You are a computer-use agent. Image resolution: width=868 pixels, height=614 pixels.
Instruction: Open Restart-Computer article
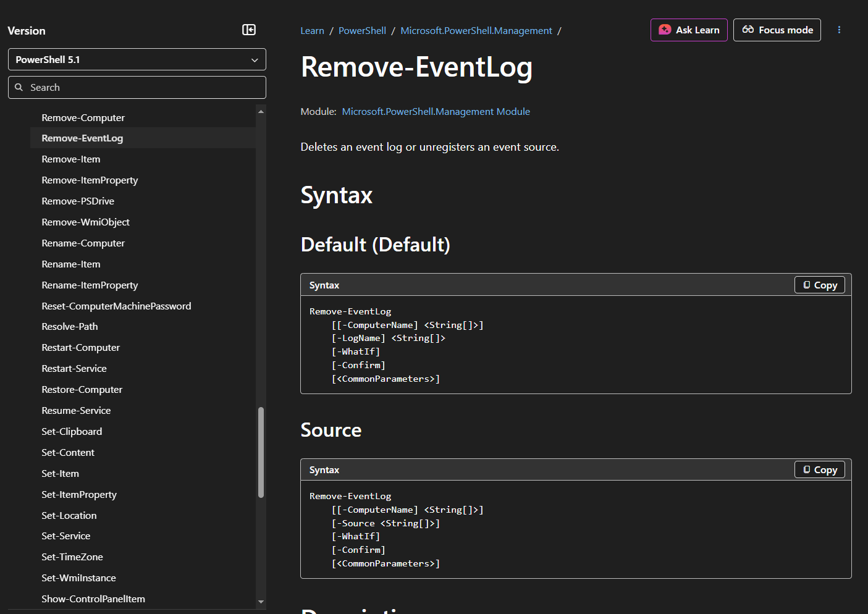(x=80, y=347)
